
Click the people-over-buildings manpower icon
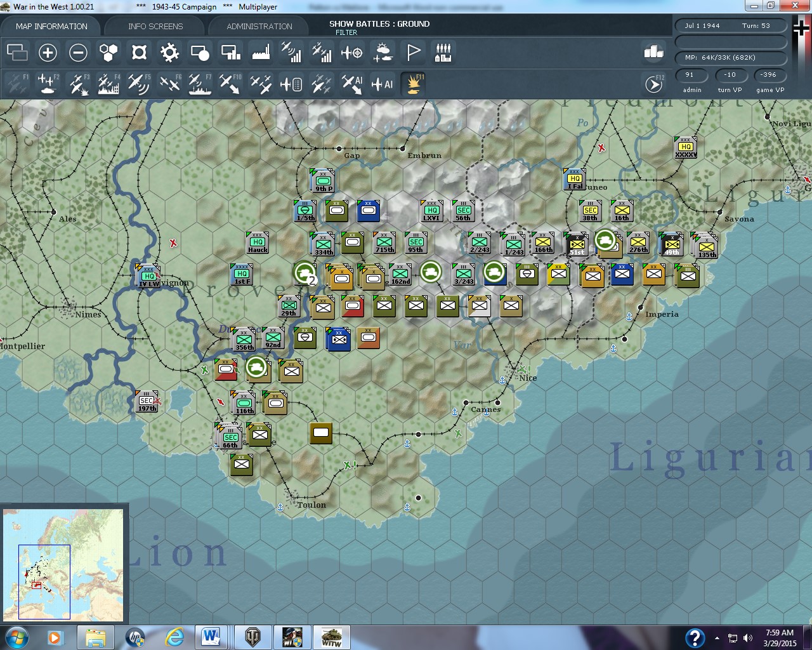point(443,52)
